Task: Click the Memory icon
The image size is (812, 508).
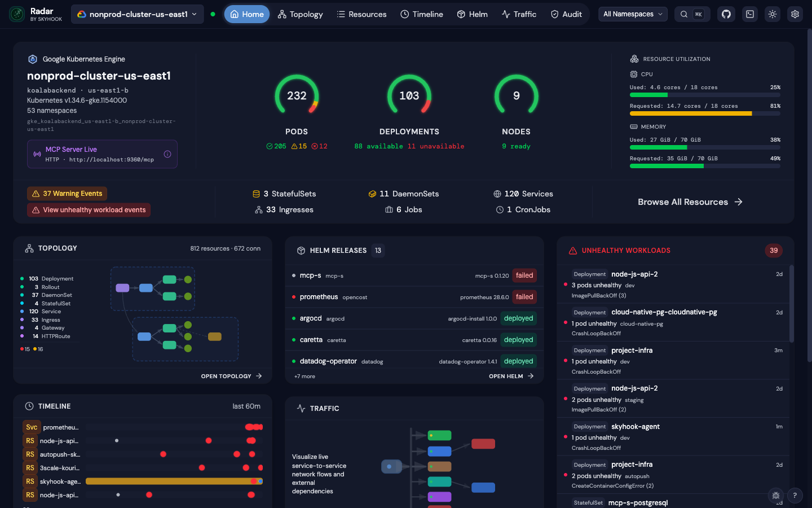Action: coord(634,126)
